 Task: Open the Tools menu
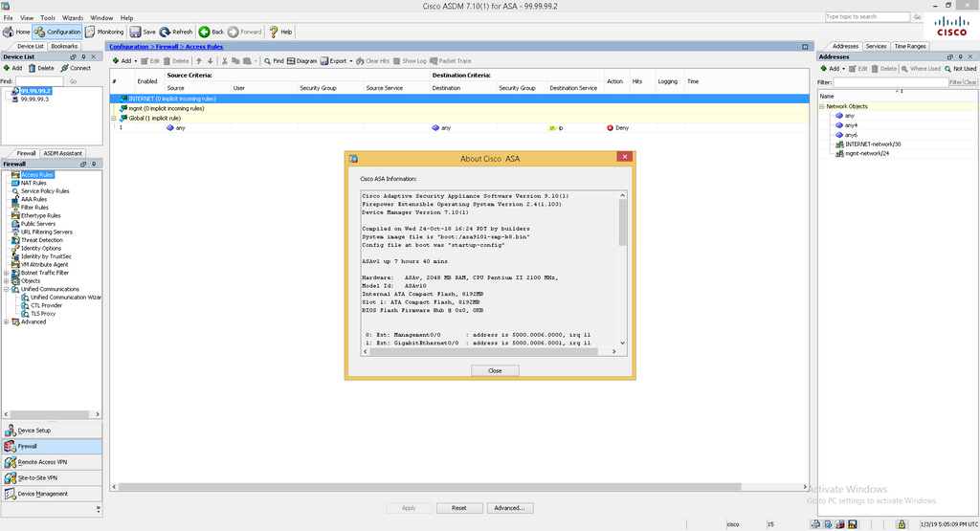click(x=48, y=18)
